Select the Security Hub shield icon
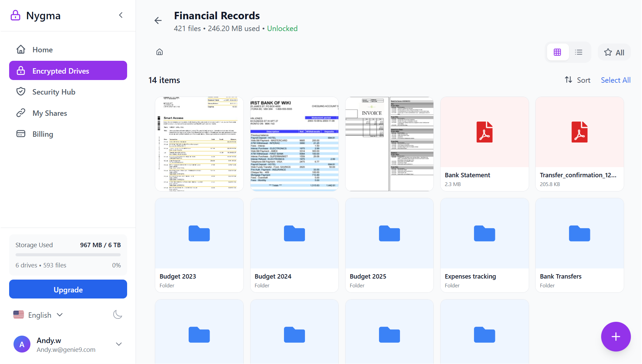 tap(21, 92)
